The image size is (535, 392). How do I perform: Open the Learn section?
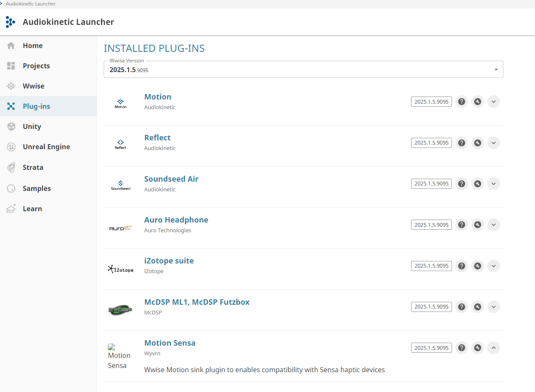coord(48,209)
